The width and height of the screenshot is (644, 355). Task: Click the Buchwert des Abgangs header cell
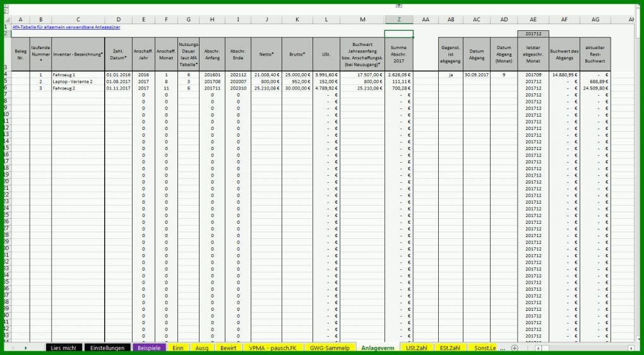[x=564, y=54]
